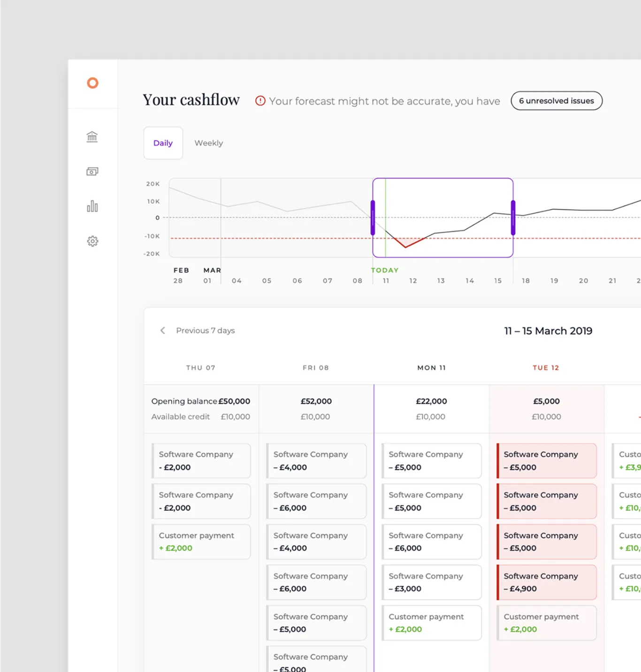Select the TUE 12 column header

click(x=546, y=368)
